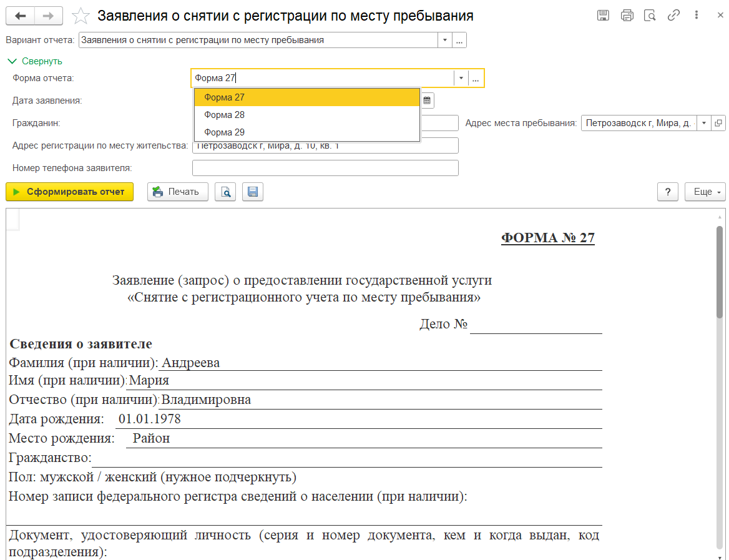729x560 pixels.
Task: Add report to favorites with star icon
Action: 81,16
